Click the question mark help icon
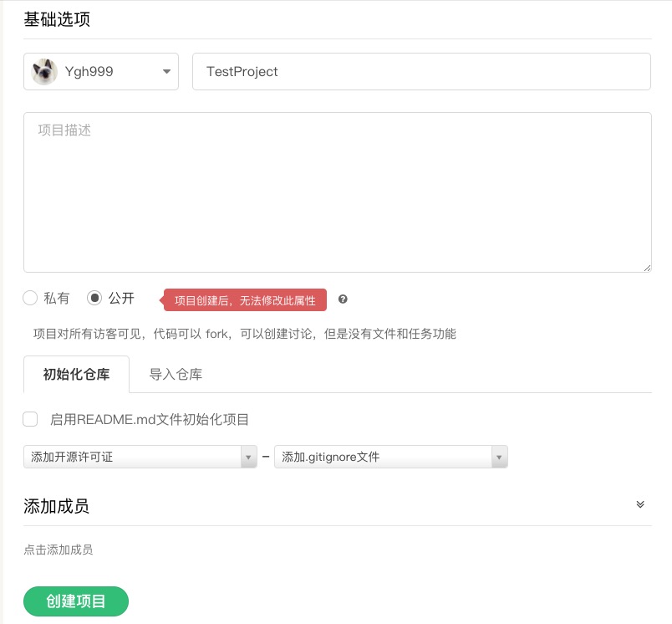Screen dimensions: 672x624 343,299
